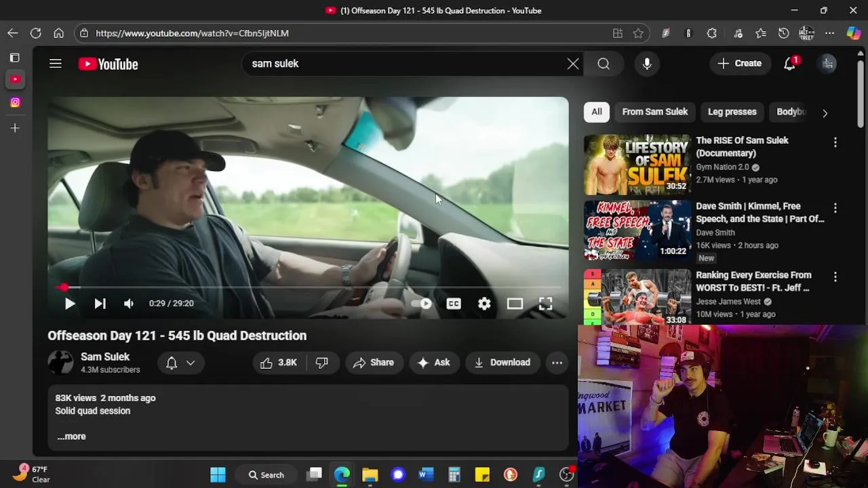
Task: Open browser extensions puzzle icon
Action: 712,33
